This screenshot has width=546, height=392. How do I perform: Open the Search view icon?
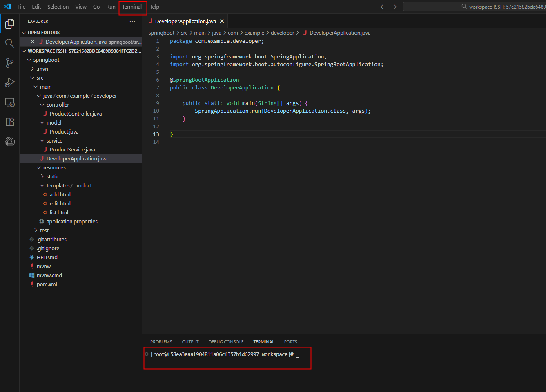[x=10, y=43]
